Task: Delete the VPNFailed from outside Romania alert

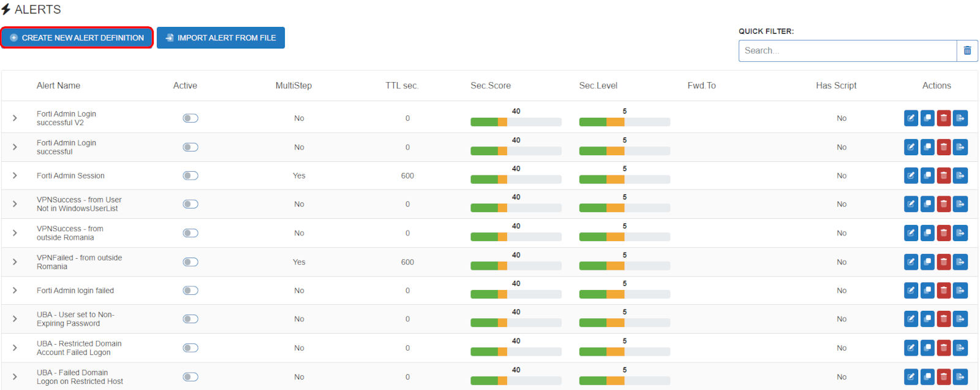Action: (x=944, y=262)
